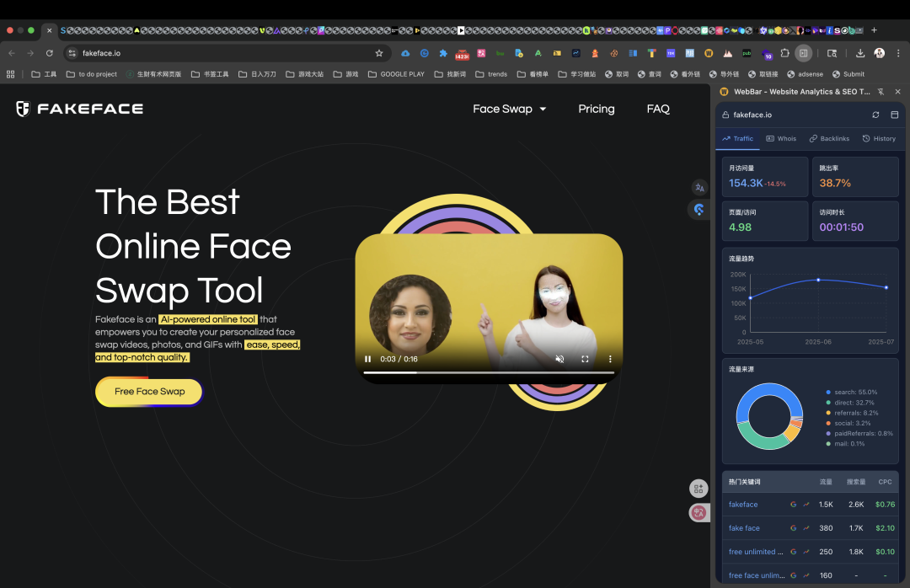
Task: Open the '日入万刀' bookmark folder
Action: (257, 74)
